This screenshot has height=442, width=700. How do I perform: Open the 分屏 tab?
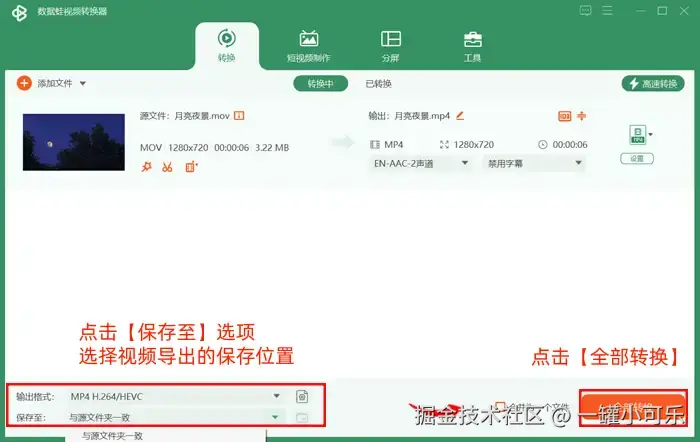coord(391,46)
